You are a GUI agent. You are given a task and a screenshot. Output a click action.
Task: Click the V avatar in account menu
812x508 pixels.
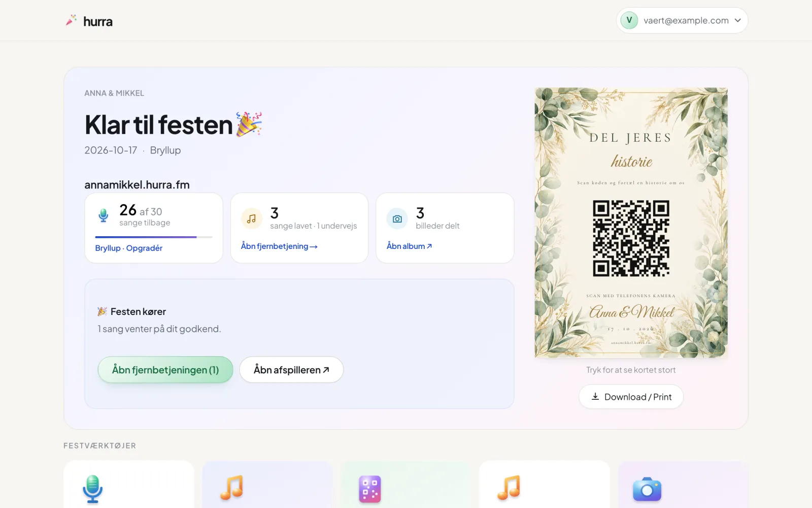click(629, 20)
